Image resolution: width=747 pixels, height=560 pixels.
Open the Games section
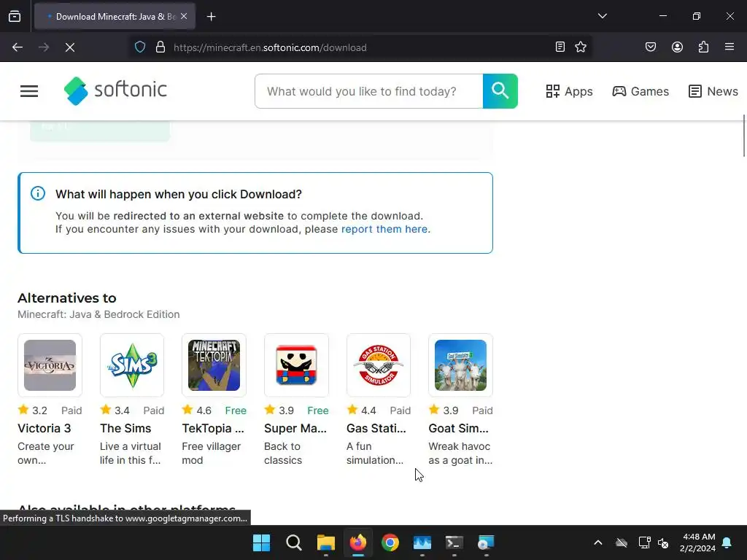pyautogui.click(x=640, y=91)
